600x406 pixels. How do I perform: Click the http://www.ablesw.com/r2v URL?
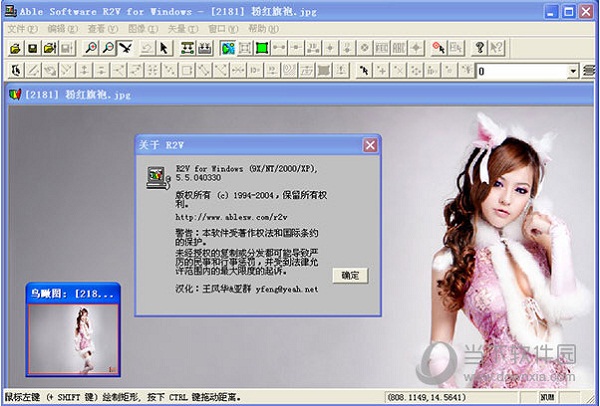[232, 217]
